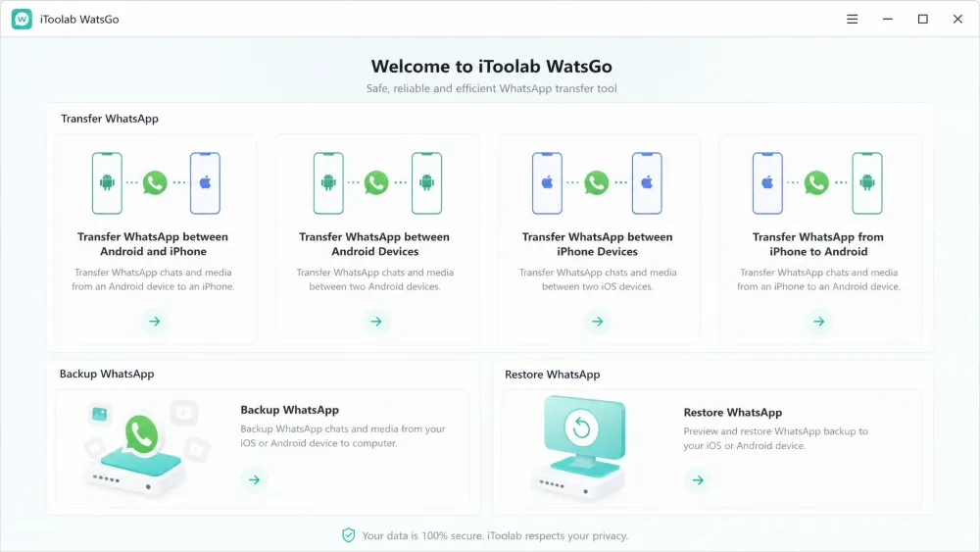Click 'Backup WhatsApp' section label
The image size is (980, 552).
pos(107,374)
